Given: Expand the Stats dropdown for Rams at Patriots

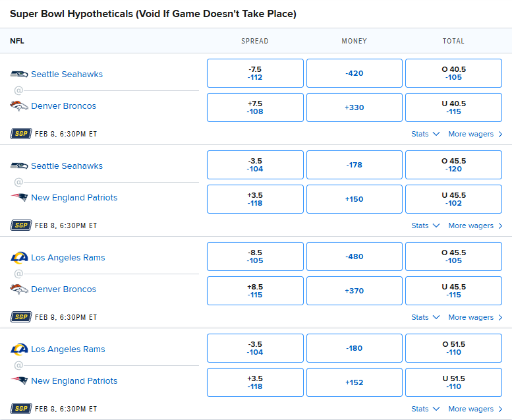Looking at the screenshot, I should [x=425, y=409].
